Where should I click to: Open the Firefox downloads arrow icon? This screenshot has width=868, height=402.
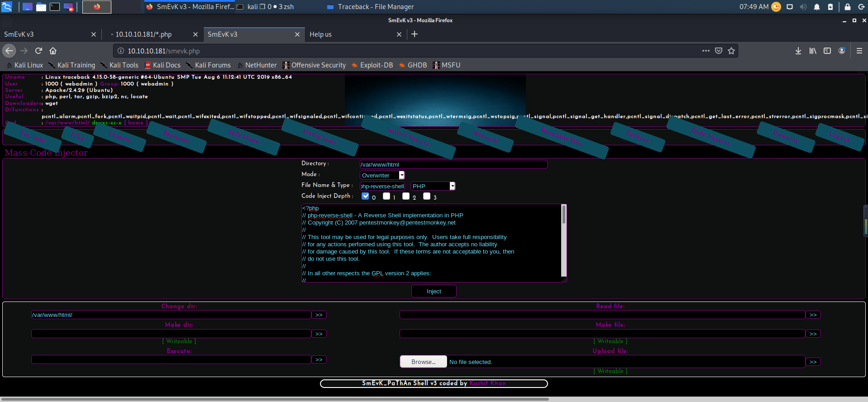tap(798, 51)
